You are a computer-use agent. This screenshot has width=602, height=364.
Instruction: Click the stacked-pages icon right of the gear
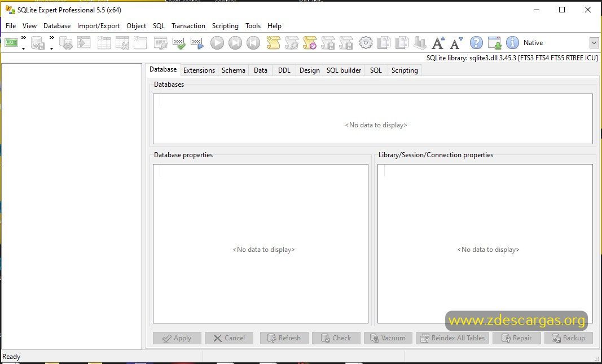[384, 43]
